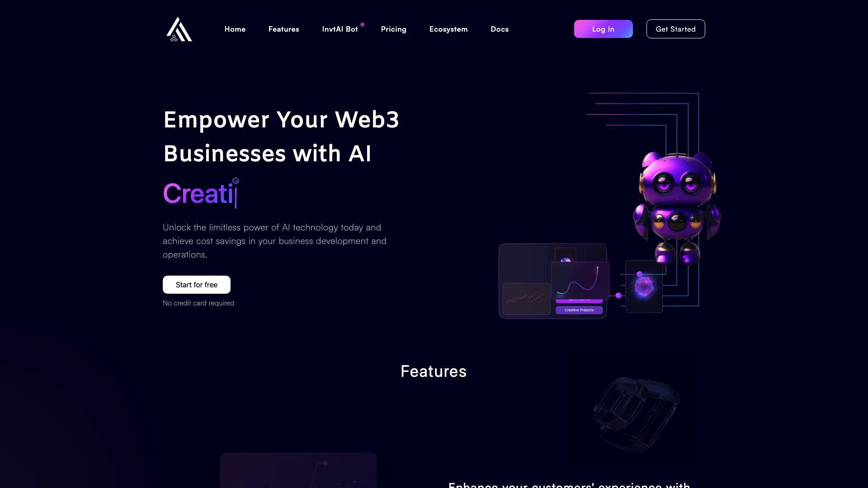Open the Features navigation menu item
Viewport: 868px width, 488px height.
(284, 28)
